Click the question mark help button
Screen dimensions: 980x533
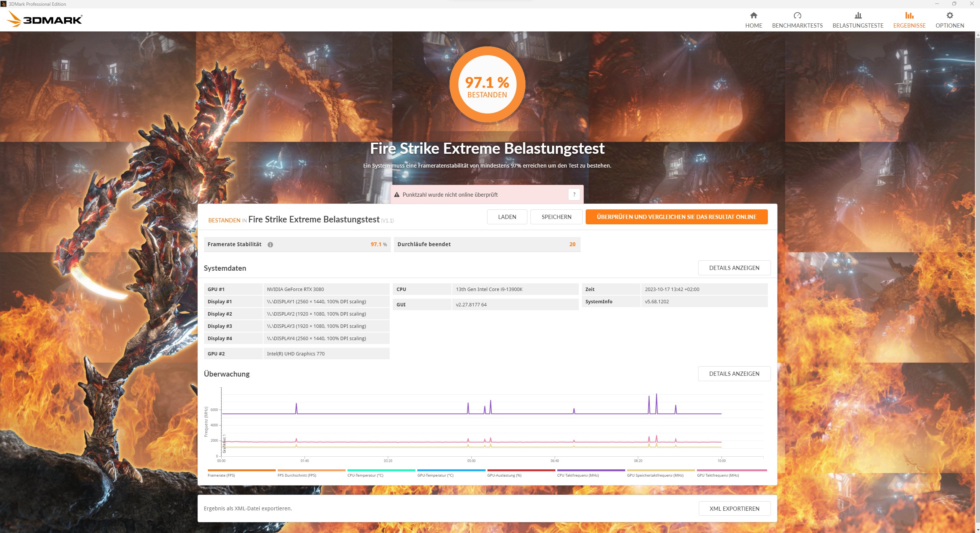574,194
